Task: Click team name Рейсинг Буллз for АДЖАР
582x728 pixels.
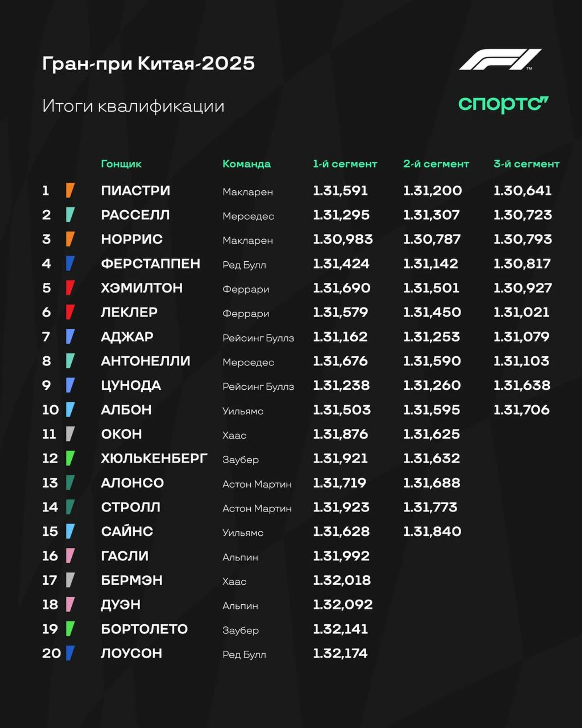Action: coord(258,338)
